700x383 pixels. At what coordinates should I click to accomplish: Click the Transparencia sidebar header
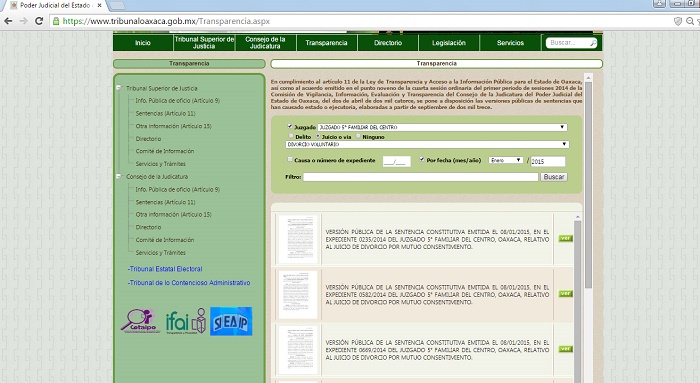189,63
